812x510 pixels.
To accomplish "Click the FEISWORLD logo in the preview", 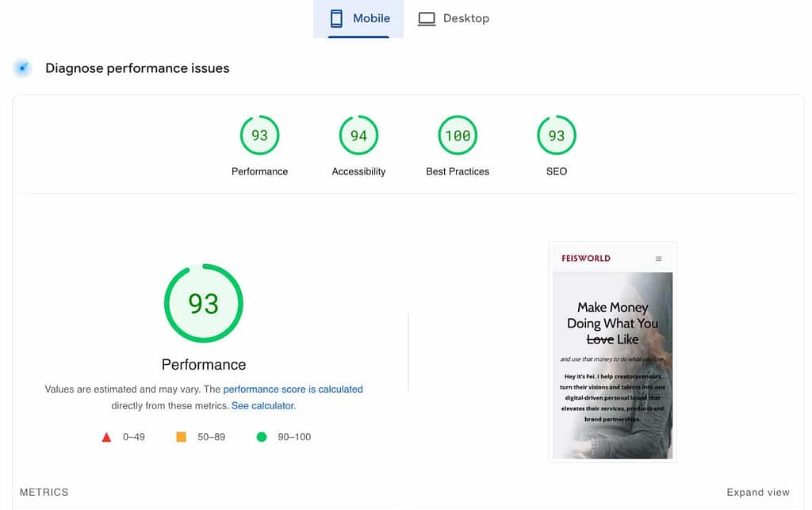I will (x=586, y=259).
